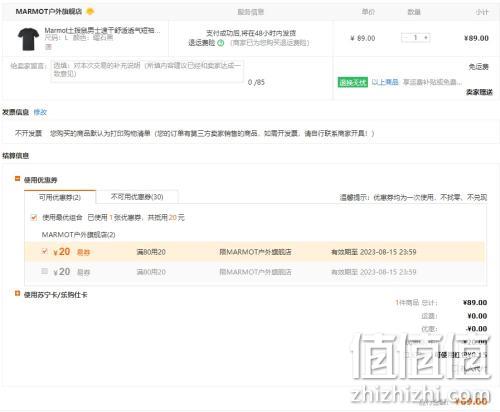The height and width of the screenshot is (412, 500).
Task: Click the 不开发票 invoice text
Action: [x=28, y=133]
